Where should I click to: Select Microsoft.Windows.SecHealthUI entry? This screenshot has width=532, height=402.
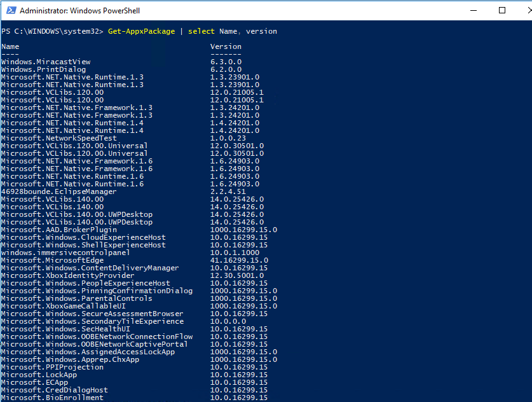pos(65,329)
